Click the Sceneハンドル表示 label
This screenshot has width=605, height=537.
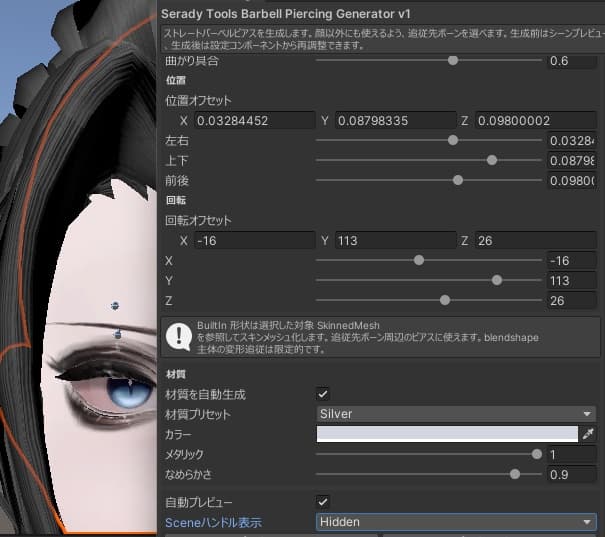click(213, 522)
